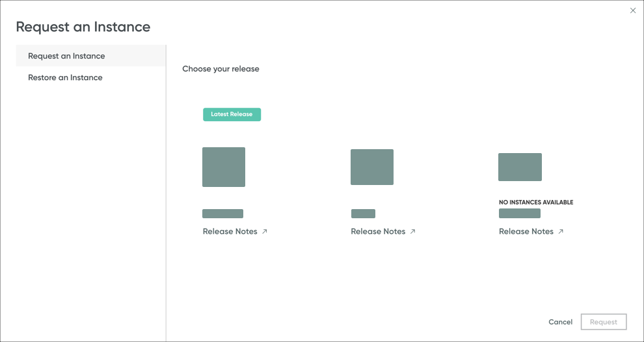
Task: Choose the middle release thumbnail
Action: (x=372, y=167)
